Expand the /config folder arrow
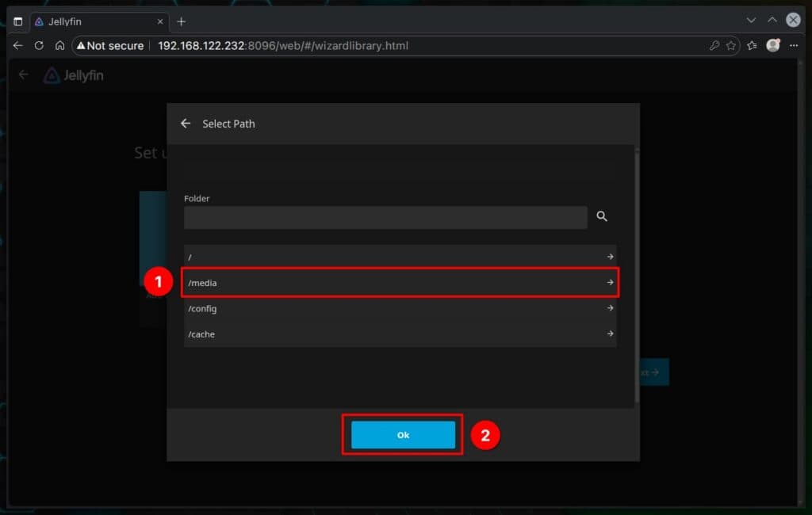812x515 pixels. pos(610,308)
